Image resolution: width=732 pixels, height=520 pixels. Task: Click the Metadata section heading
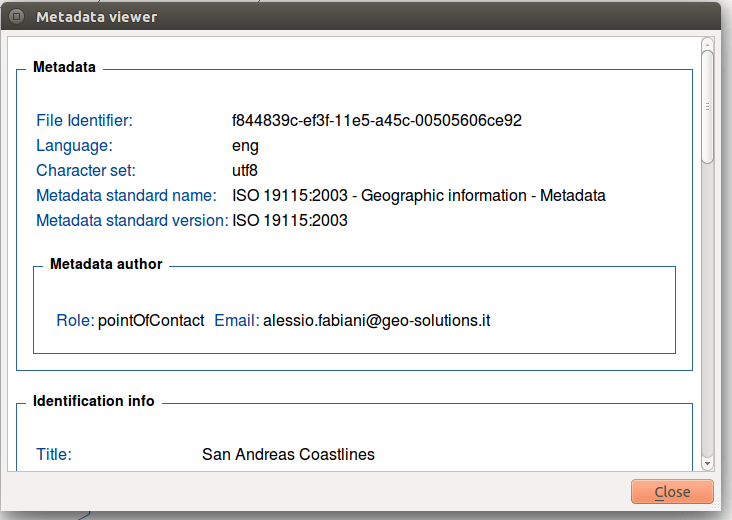point(64,67)
